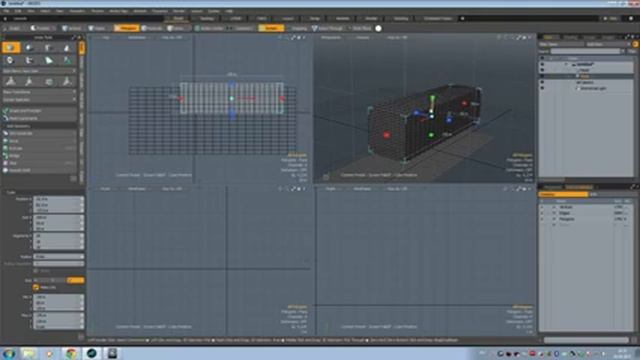Click the Basic vertical tab highlighted orange
The width and height of the screenshot is (640, 360).
point(82,47)
